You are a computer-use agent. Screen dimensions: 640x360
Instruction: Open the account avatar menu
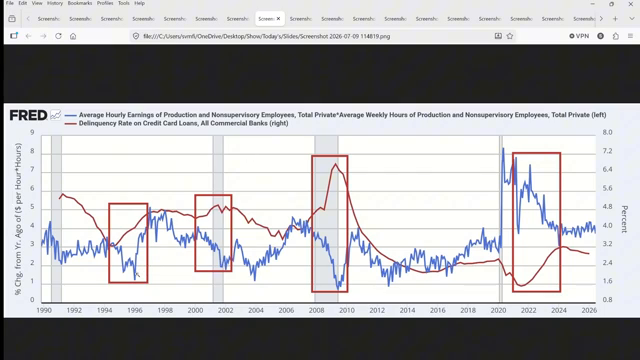600,36
